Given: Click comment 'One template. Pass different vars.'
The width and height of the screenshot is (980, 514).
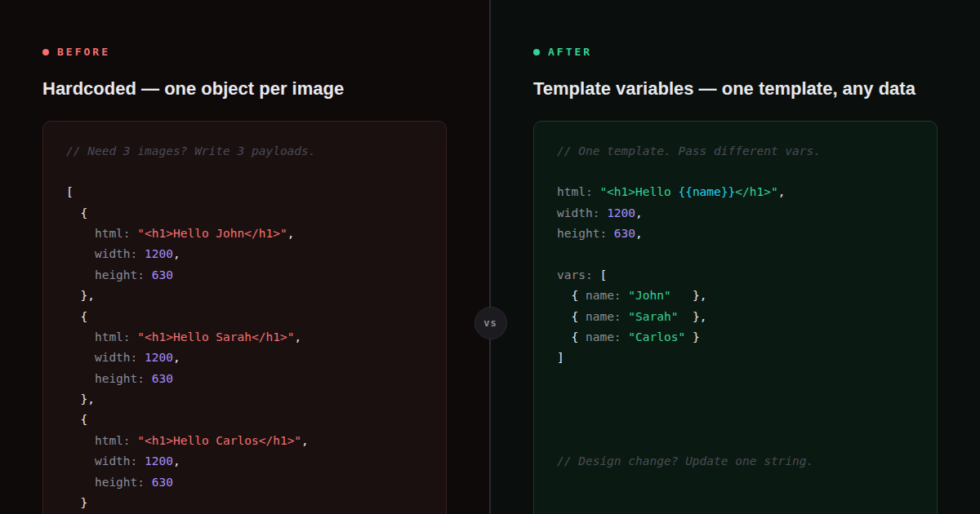Looking at the screenshot, I should pyautogui.click(x=688, y=151).
